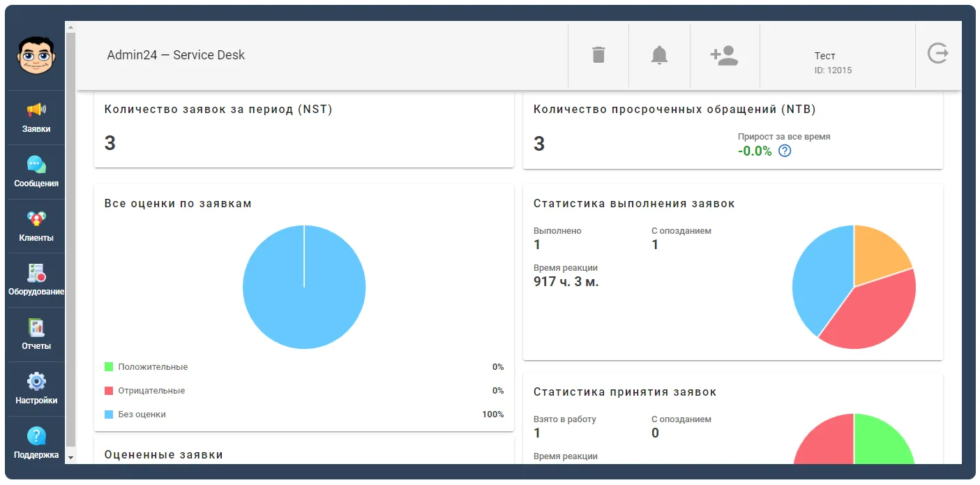Click the Взято в работу label
The width and height of the screenshot is (980, 485).
tap(565, 419)
